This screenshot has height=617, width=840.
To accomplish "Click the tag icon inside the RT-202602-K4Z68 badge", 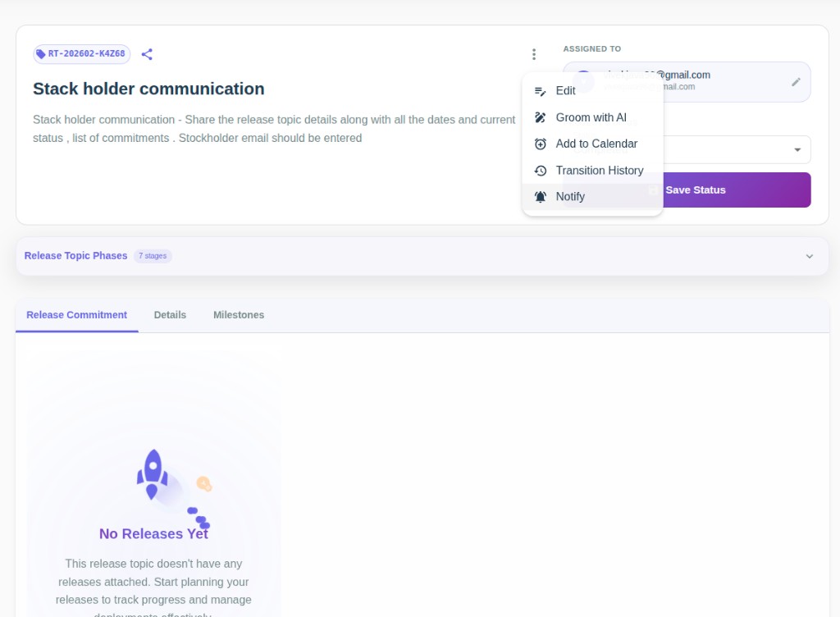I will [42, 53].
